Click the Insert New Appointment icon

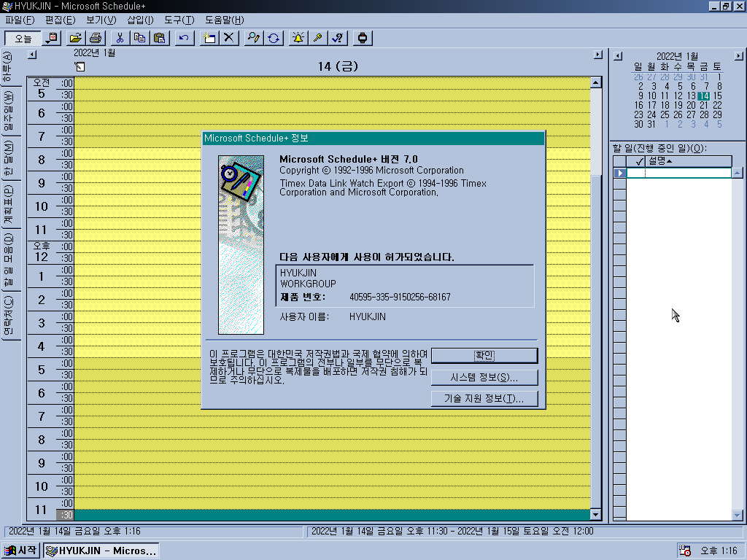(209, 38)
